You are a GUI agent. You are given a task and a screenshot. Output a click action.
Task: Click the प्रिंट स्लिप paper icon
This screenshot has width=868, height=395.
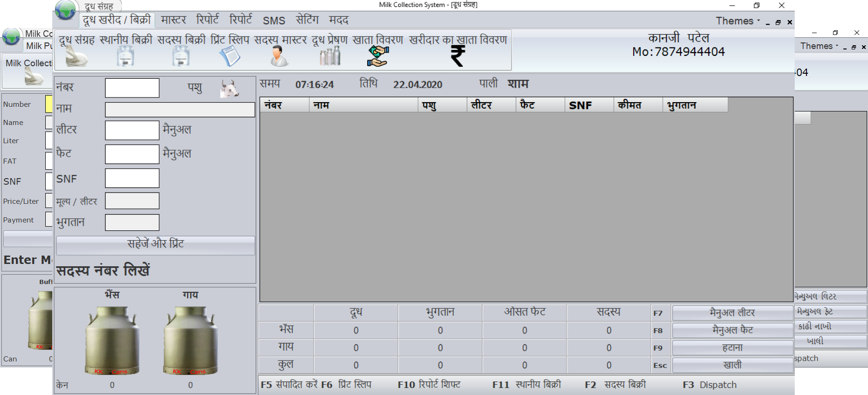[x=230, y=56]
